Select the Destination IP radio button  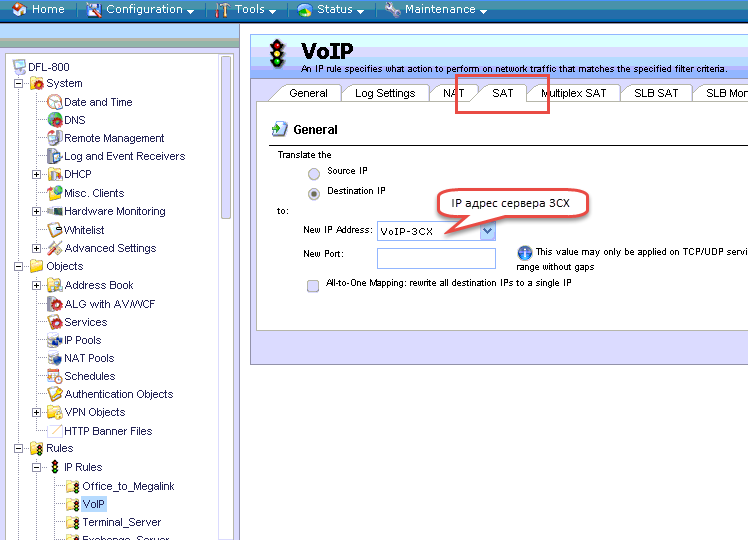314,194
